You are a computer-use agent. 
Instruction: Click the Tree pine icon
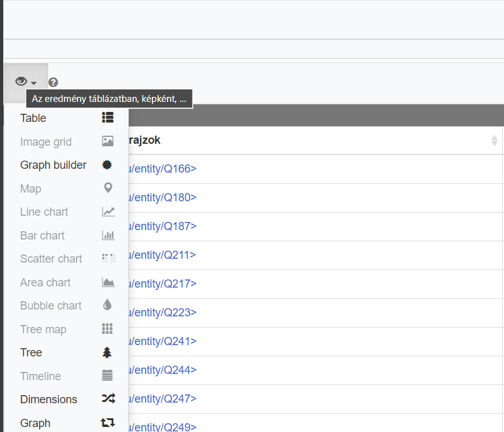[108, 353]
